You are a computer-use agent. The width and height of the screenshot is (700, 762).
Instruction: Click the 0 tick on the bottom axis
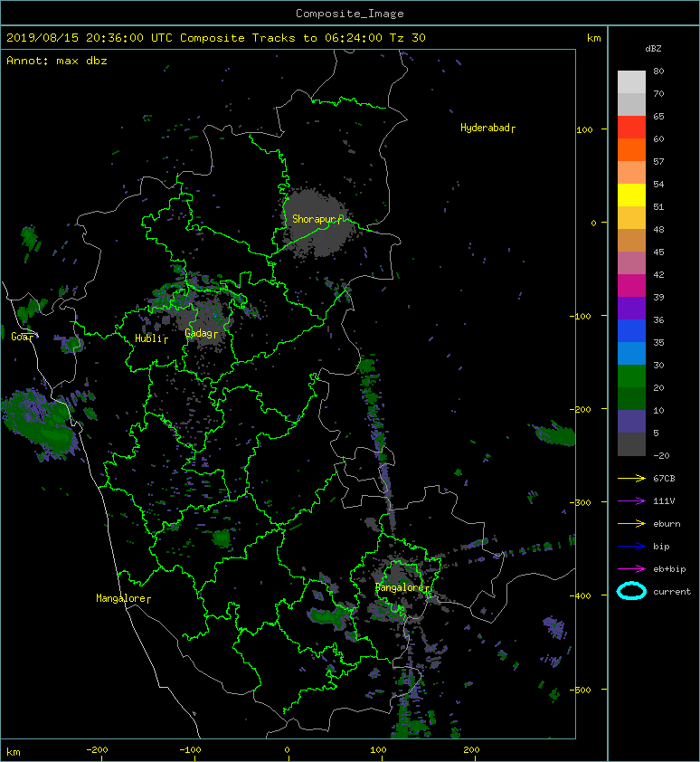point(287,750)
